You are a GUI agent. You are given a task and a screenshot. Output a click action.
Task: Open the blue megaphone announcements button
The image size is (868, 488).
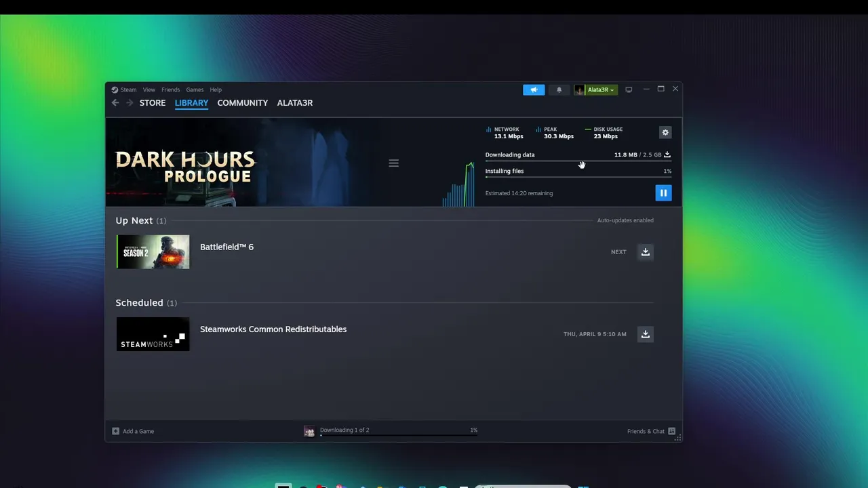coord(534,89)
